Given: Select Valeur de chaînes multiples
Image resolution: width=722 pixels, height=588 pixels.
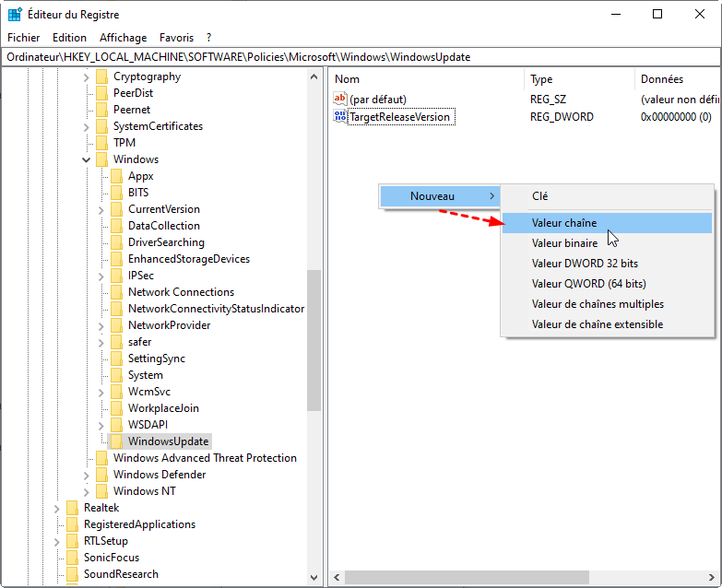Looking at the screenshot, I should pyautogui.click(x=607, y=304).
